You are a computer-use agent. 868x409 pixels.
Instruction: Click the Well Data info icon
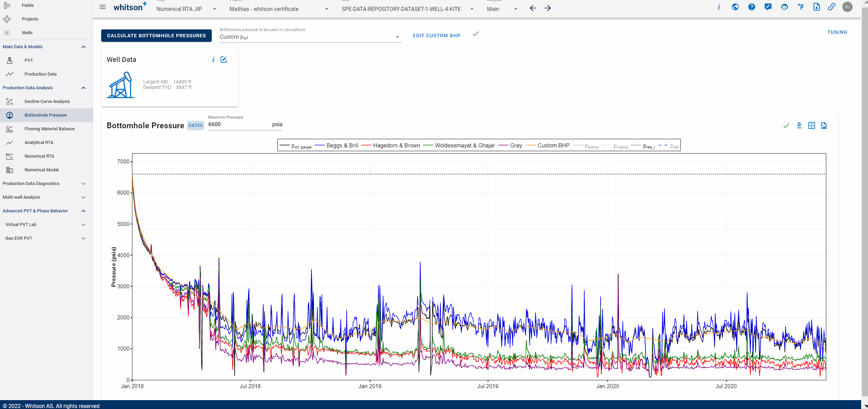pyautogui.click(x=213, y=60)
